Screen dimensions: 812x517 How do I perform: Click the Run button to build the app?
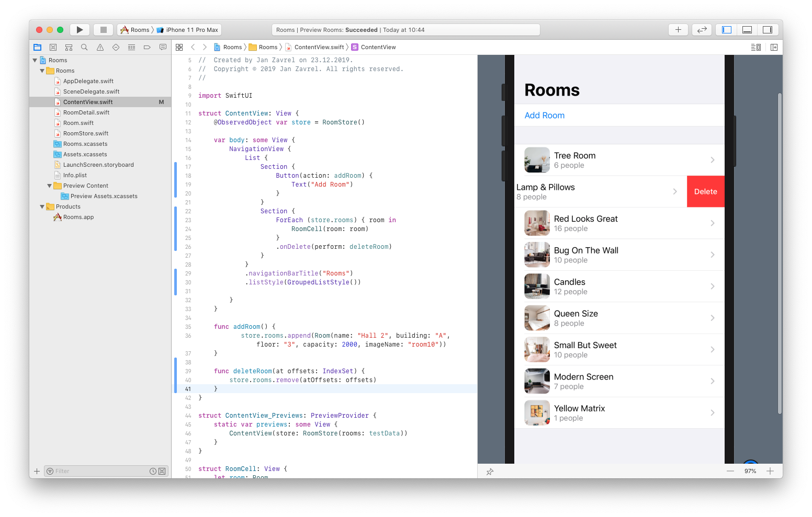[x=80, y=29]
